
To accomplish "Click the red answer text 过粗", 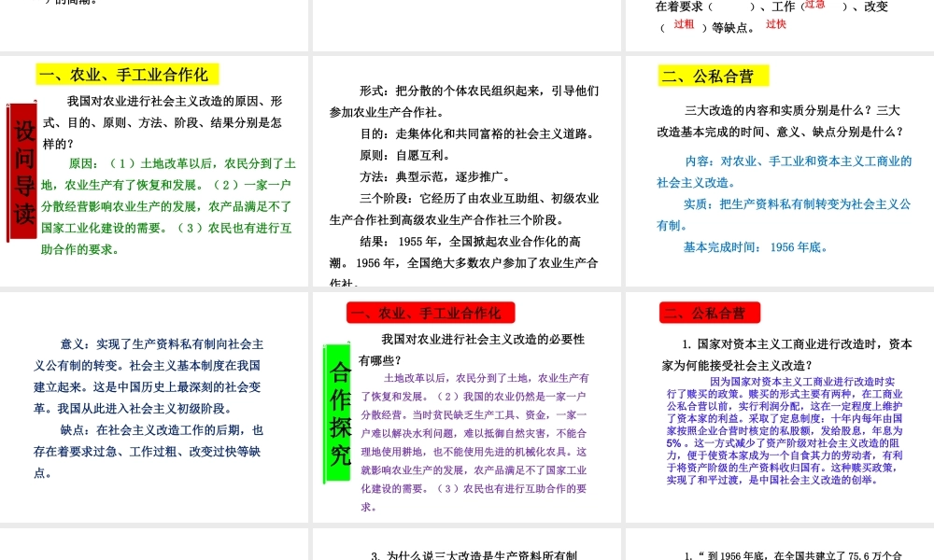I will click(x=684, y=24).
